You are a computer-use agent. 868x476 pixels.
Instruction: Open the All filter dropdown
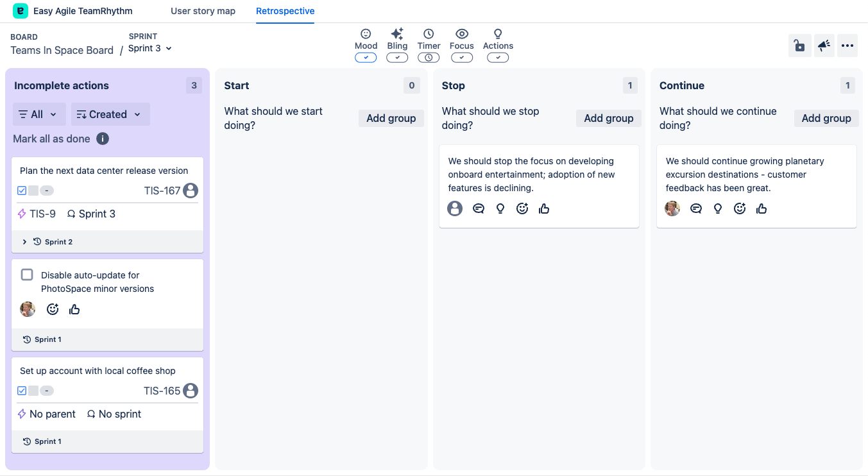[x=38, y=114]
